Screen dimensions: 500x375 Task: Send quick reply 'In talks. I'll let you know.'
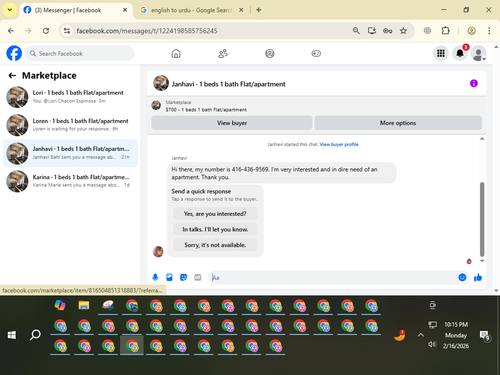point(215,229)
